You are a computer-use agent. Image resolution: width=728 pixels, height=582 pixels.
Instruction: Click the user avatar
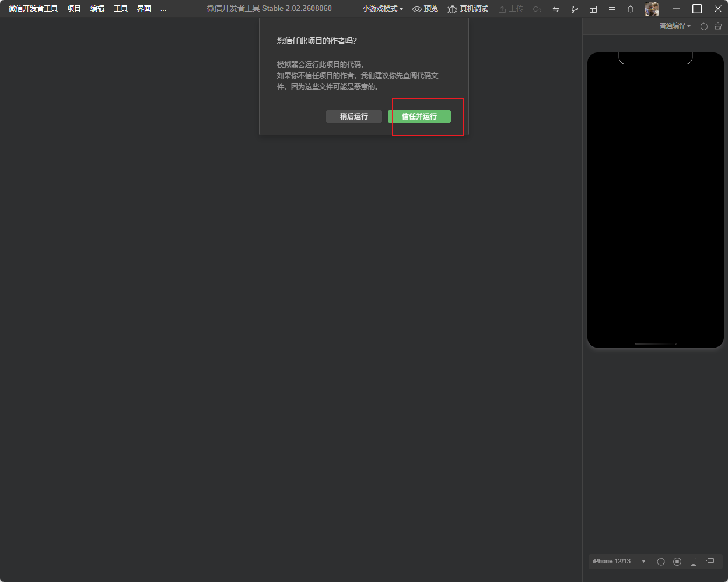(652, 9)
